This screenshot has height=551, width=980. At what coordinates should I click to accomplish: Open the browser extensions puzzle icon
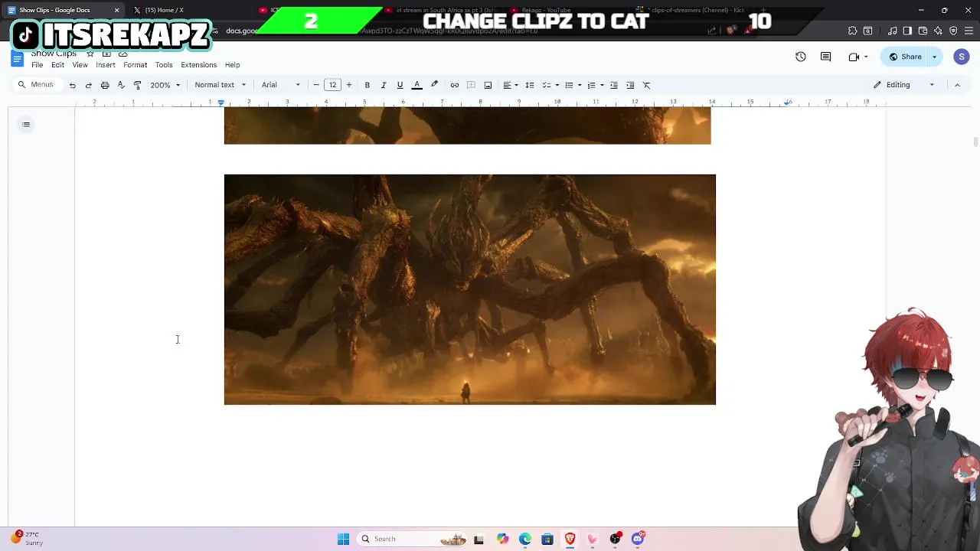click(852, 31)
